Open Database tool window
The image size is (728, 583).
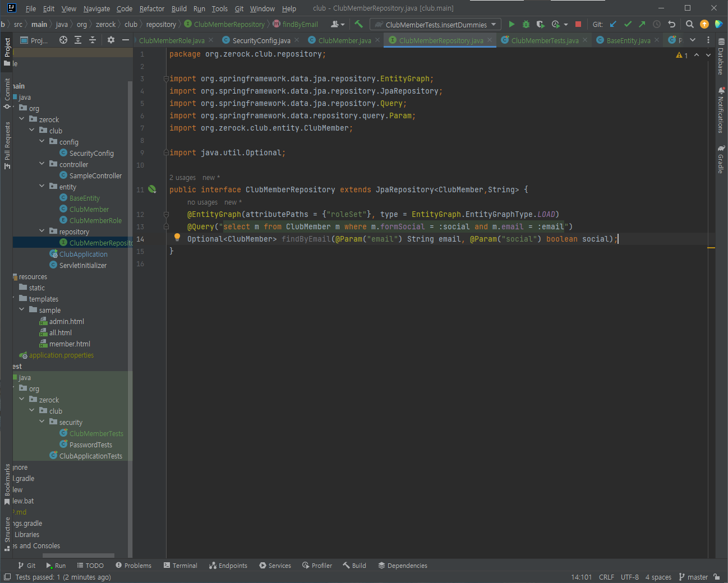point(721,57)
